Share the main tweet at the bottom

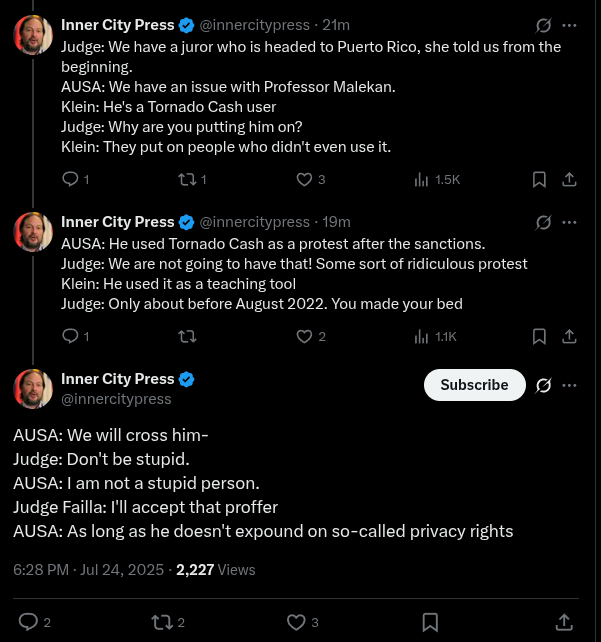click(x=564, y=622)
